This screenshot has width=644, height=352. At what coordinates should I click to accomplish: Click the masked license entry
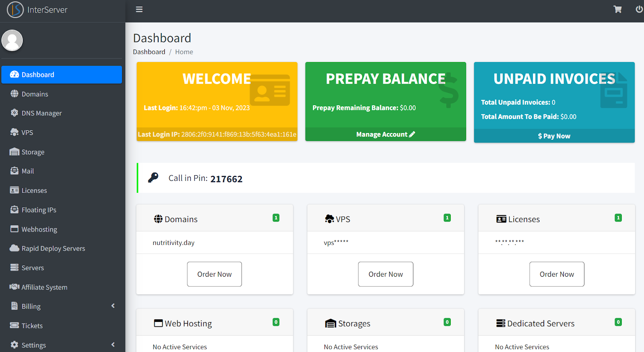click(x=510, y=242)
